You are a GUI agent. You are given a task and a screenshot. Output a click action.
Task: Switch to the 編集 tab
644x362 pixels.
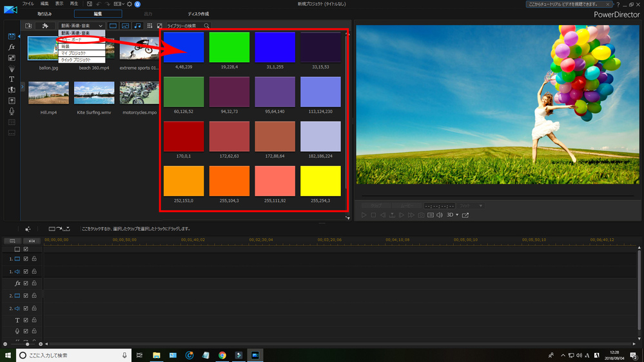(98, 14)
